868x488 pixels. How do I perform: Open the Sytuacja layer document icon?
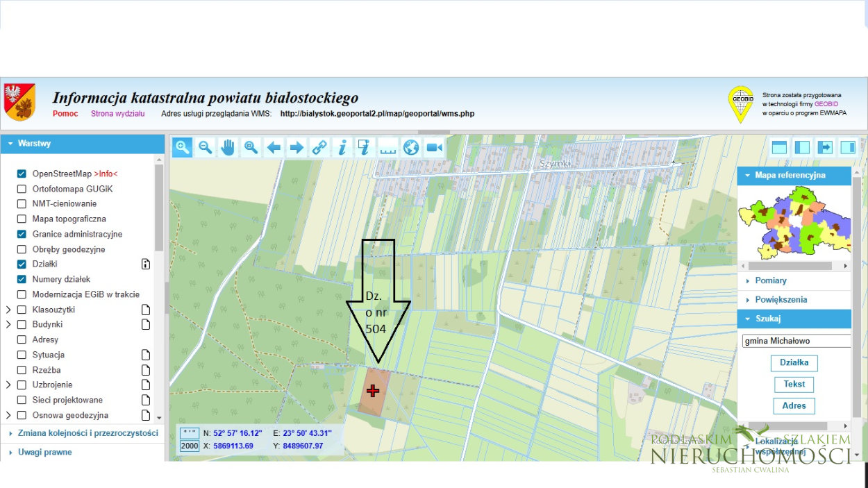146,355
